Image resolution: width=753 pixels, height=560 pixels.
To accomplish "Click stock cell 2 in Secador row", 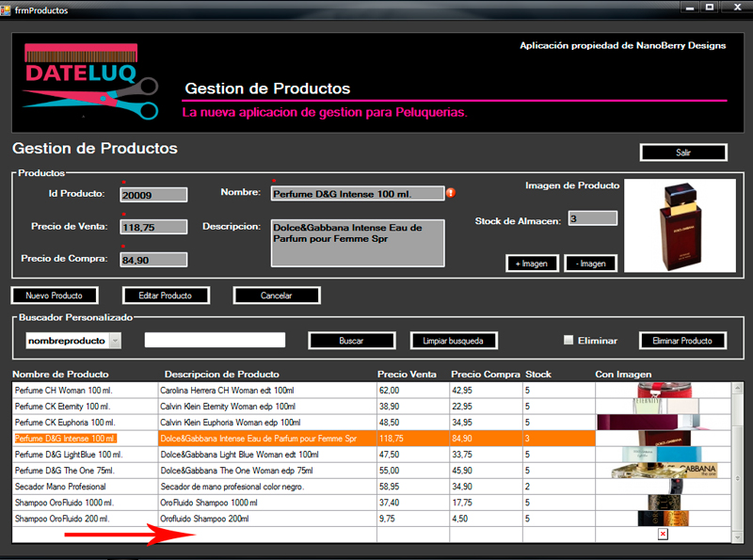I will pos(559,486).
